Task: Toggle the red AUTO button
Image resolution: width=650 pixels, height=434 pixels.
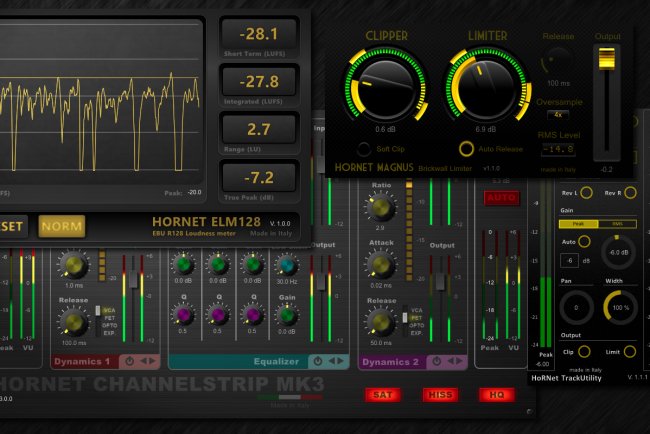Action: (x=501, y=197)
